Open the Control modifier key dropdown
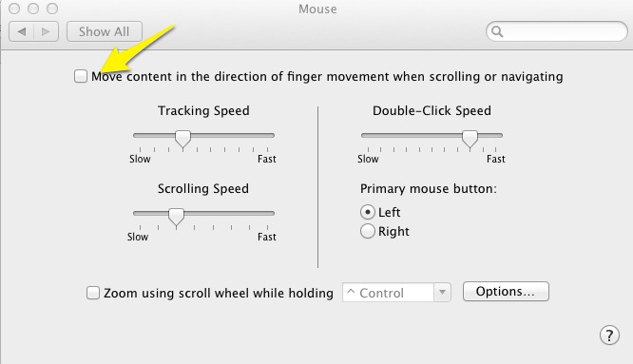 point(396,293)
